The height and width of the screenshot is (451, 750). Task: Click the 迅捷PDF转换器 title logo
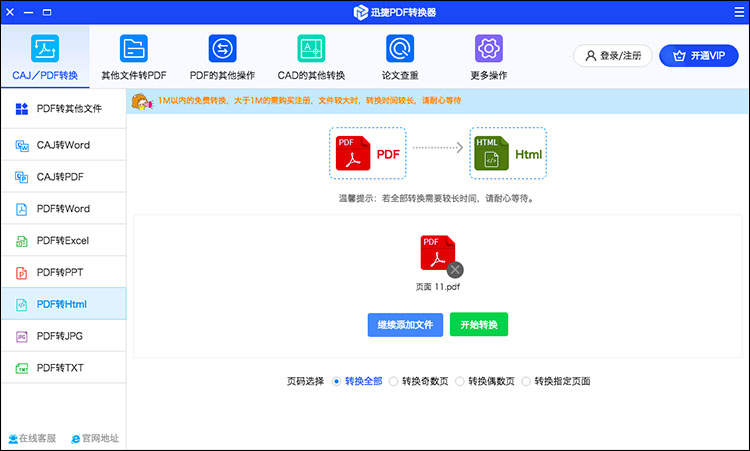(x=395, y=12)
